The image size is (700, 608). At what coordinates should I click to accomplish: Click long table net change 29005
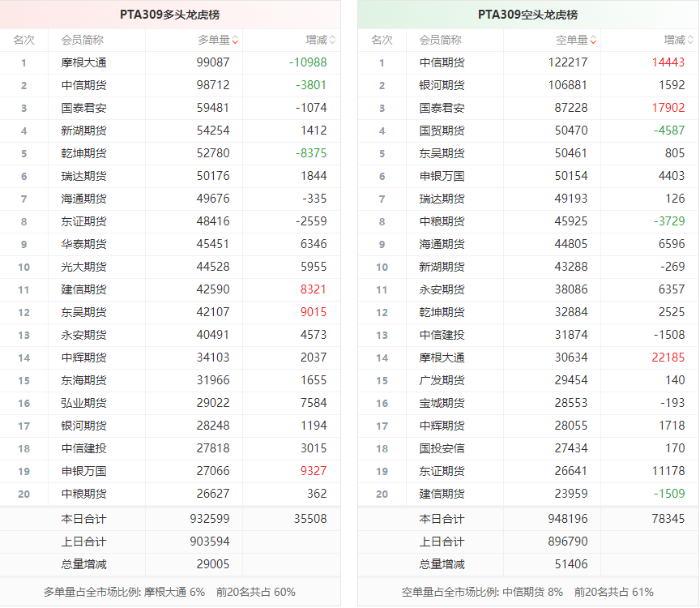pos(213,564)
